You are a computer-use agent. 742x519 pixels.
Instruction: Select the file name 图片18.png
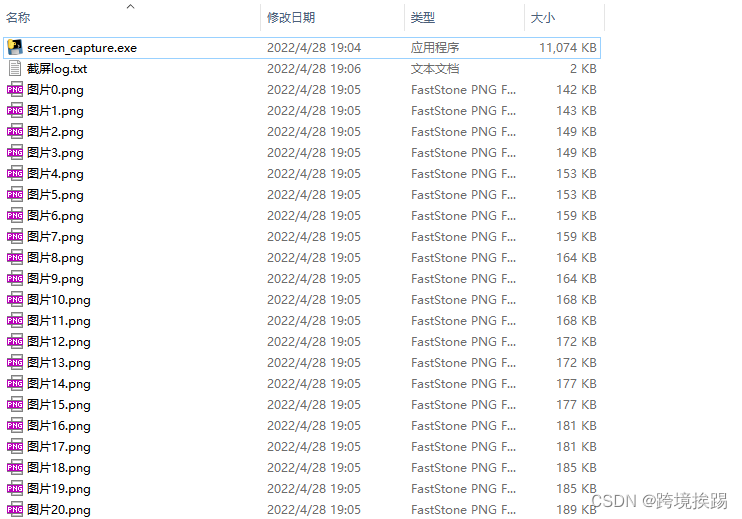pyautogui.click(x=59, y=468)
